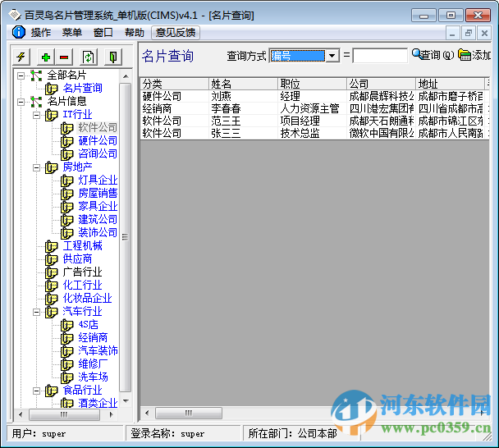
Task: Open the 操作 menu
Action: pos(41,33)
